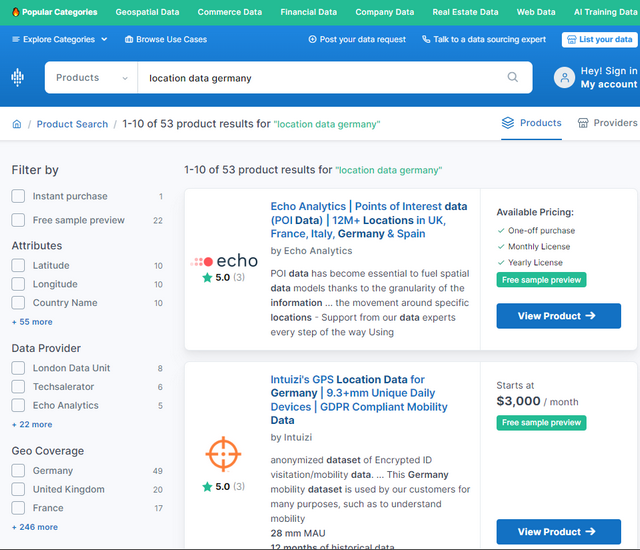Viewport: 640px width, 550px height.
Task: Open AI Training Data category
Action: pyautogui.click(x=606, y=12)
